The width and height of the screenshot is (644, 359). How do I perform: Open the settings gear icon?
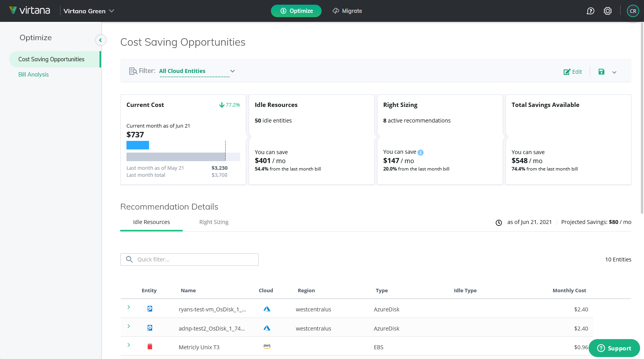608,11
